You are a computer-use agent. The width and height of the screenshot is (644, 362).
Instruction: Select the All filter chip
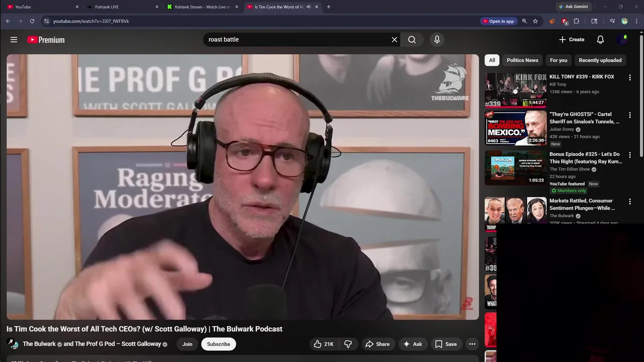point(492,60)
